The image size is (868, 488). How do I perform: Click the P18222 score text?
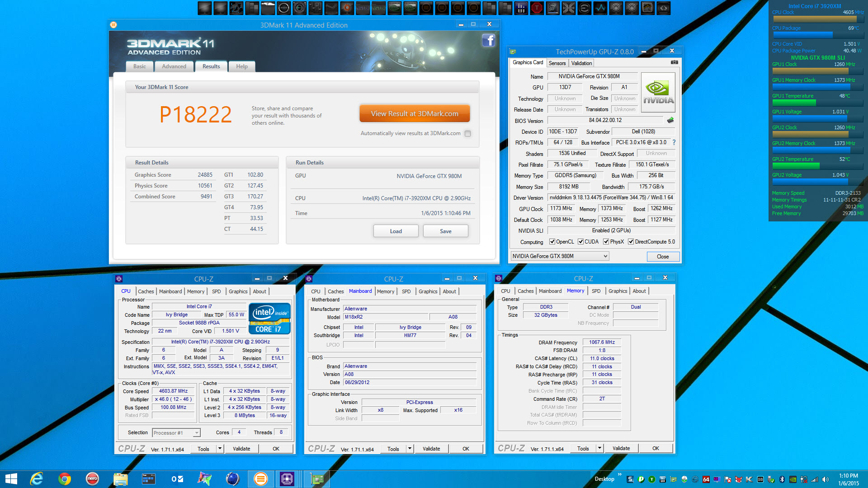[x=196, y=114]
